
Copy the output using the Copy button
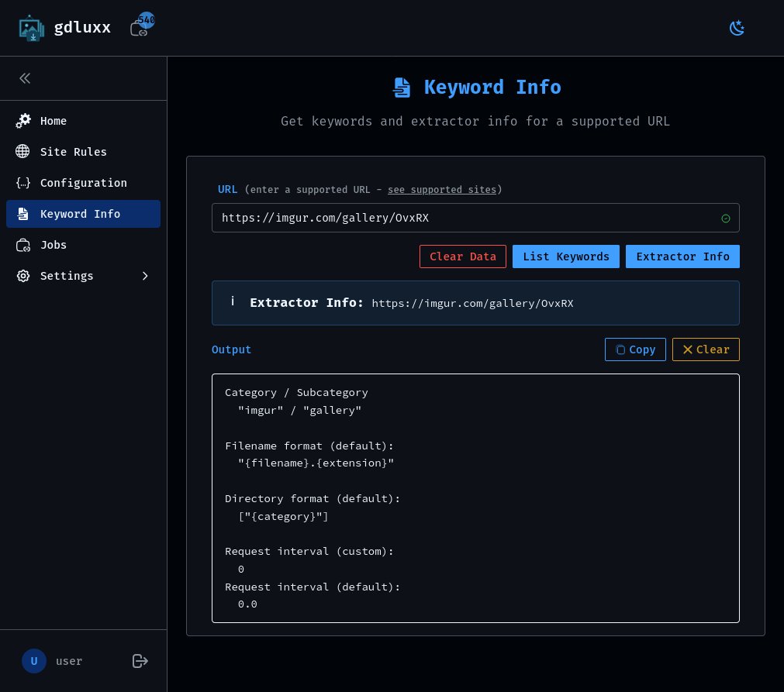[635, 349]
